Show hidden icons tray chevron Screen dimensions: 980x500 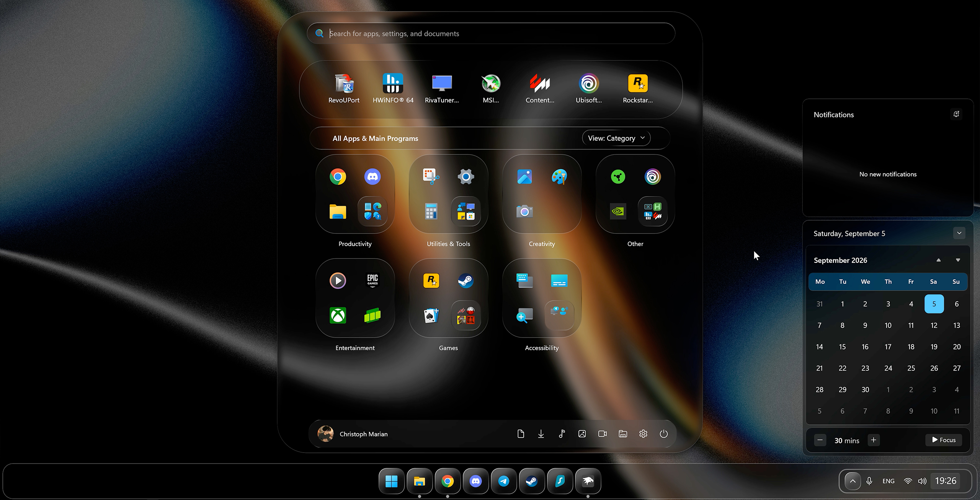tap(853, 481)
